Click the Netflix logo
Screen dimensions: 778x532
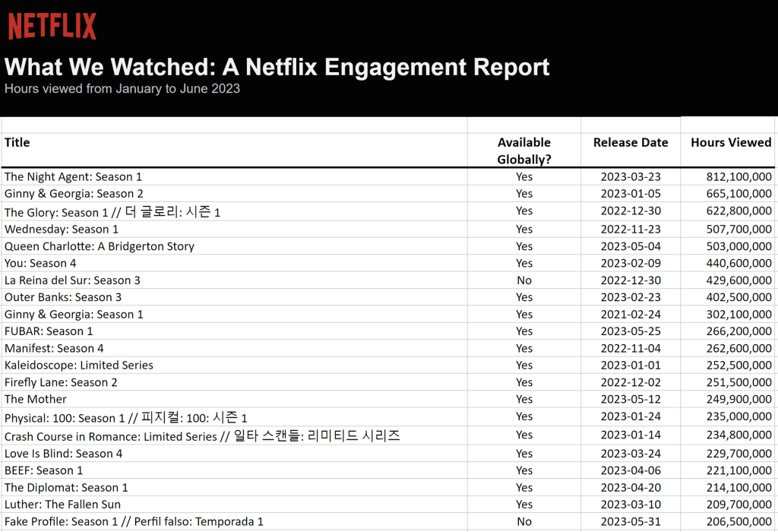[52, 25]
